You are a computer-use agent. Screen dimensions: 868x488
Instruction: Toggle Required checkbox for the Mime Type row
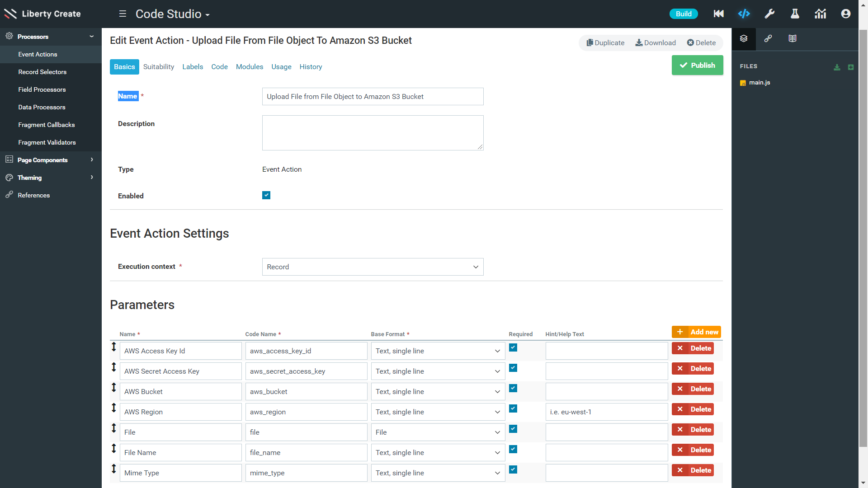point(513,469)
